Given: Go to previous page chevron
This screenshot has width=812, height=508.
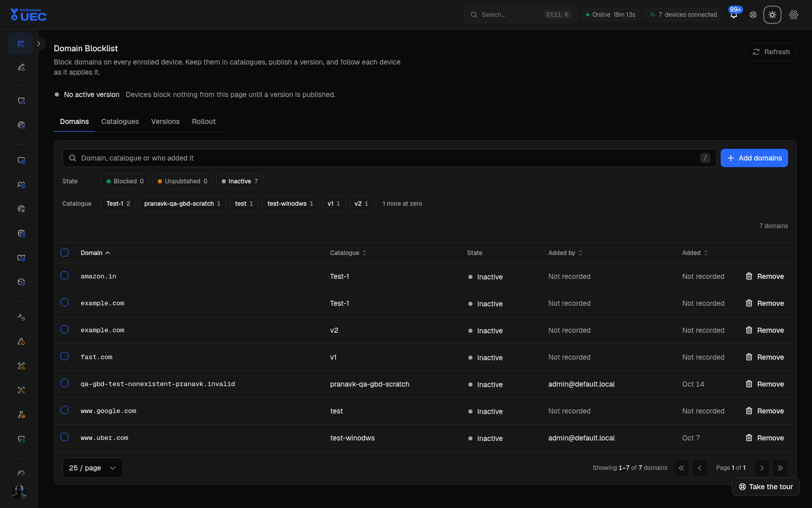Looking at the screenshot, I should tap(700, 468).
